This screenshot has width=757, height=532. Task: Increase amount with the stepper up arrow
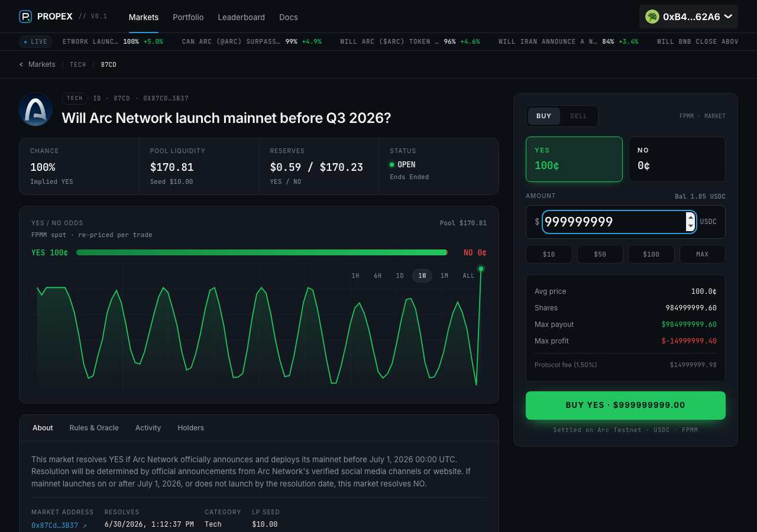tap(690, 218)
